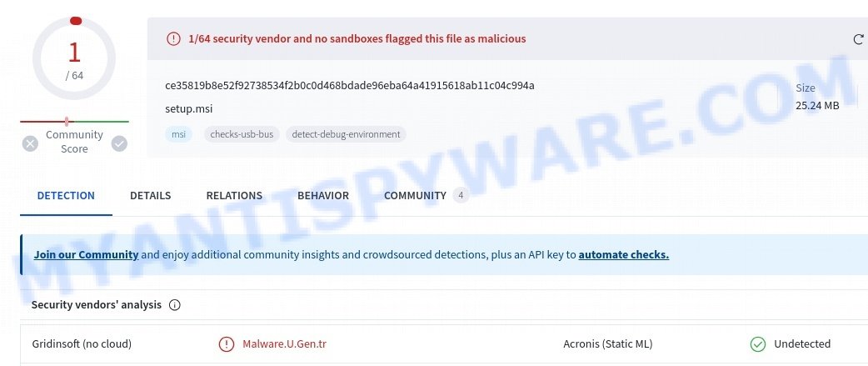The height and width of the screenshot is (366, 868).
Task: Click the community score upvote check icon
Action: click(x=119, y=144)
